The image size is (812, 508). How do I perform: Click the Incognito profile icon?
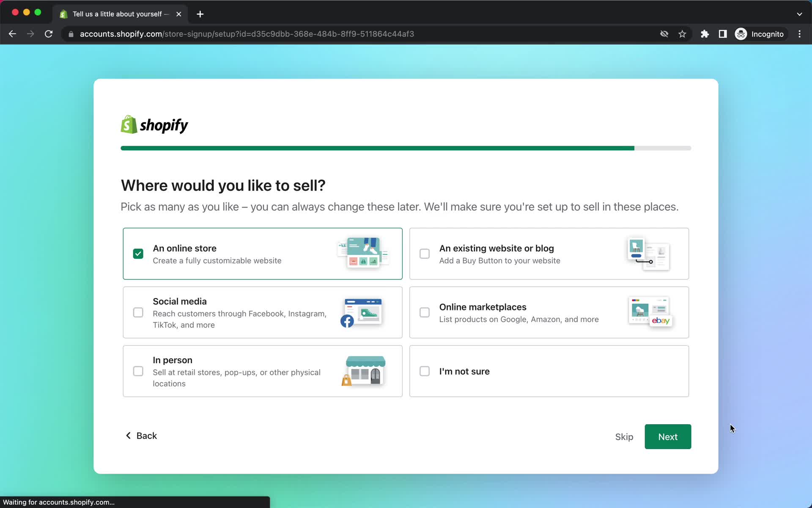(741, 34)
